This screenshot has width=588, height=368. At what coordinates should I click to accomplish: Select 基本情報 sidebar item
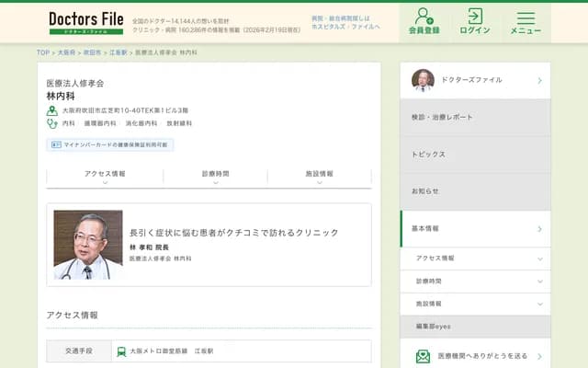[476, 229]
